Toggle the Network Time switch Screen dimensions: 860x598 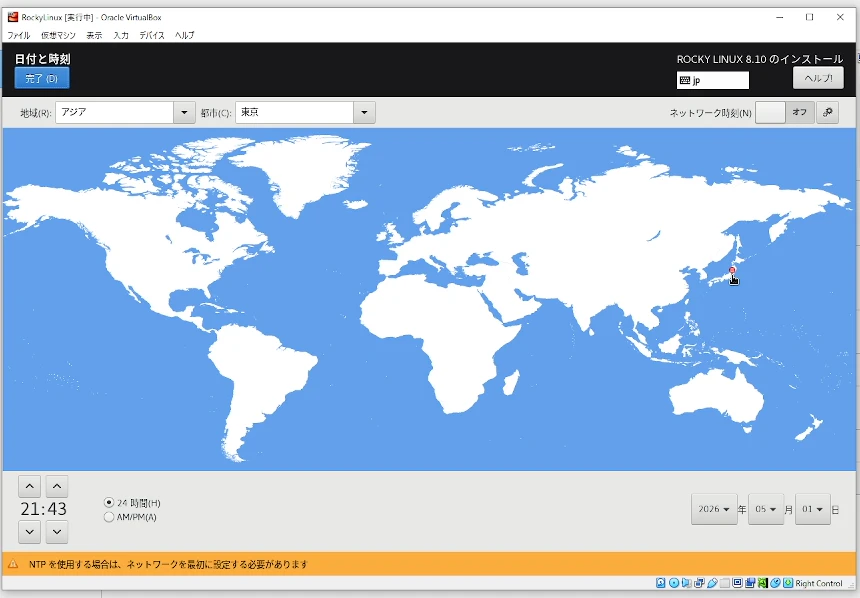[x=784, y=112]
